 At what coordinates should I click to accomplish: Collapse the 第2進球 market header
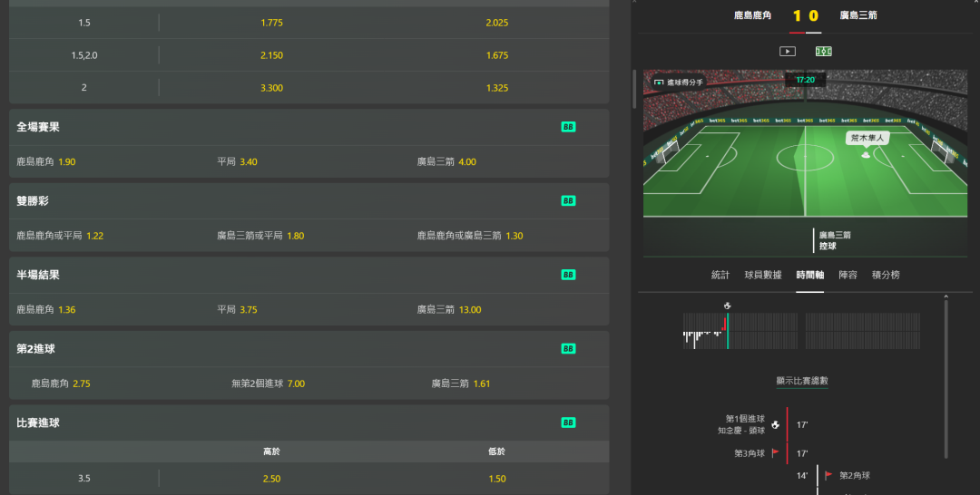coord(309,349)
